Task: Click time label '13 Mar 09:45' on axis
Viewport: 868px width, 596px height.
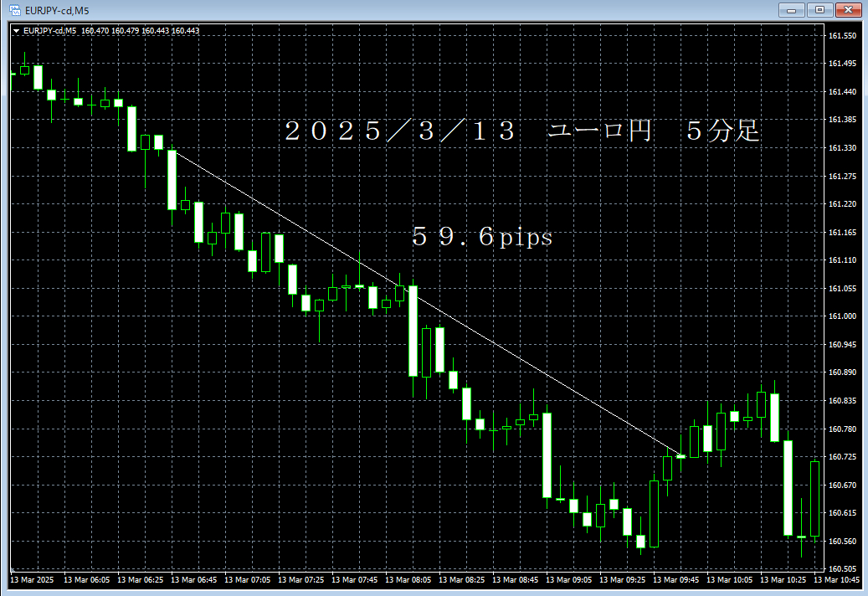Action: click(676, 580)
